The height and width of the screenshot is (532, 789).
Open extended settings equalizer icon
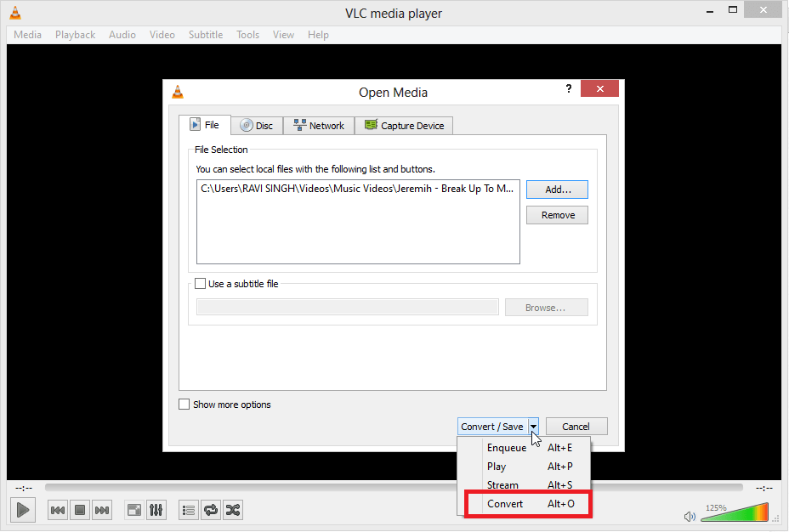(x=156, y=511)
